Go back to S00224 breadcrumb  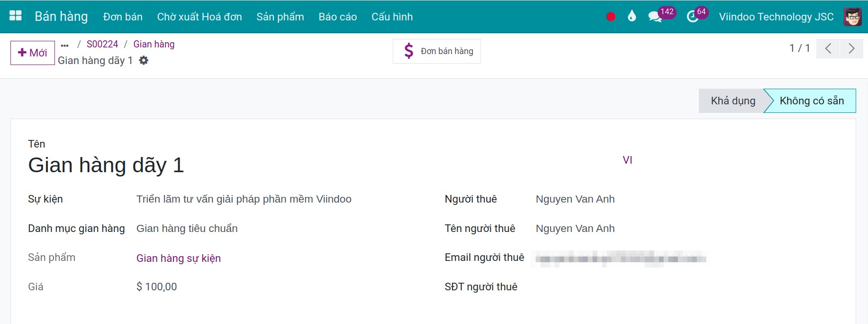pos(102,44)
